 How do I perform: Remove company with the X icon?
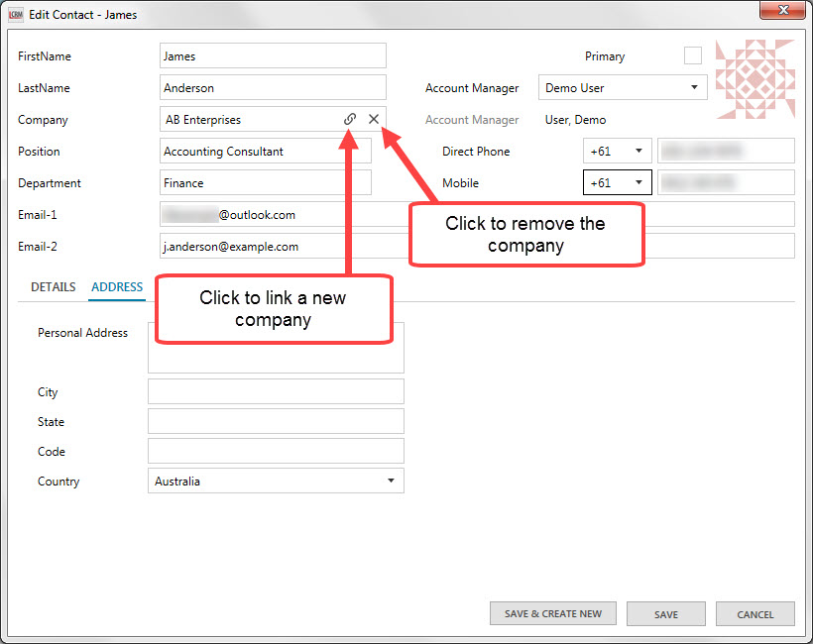[374, 119]
